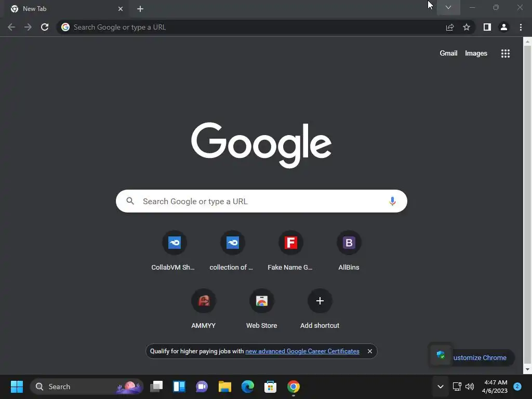Click the taskbar Search box
The image size is (532, 399).
pyautogui.click(x=87, y=387)
